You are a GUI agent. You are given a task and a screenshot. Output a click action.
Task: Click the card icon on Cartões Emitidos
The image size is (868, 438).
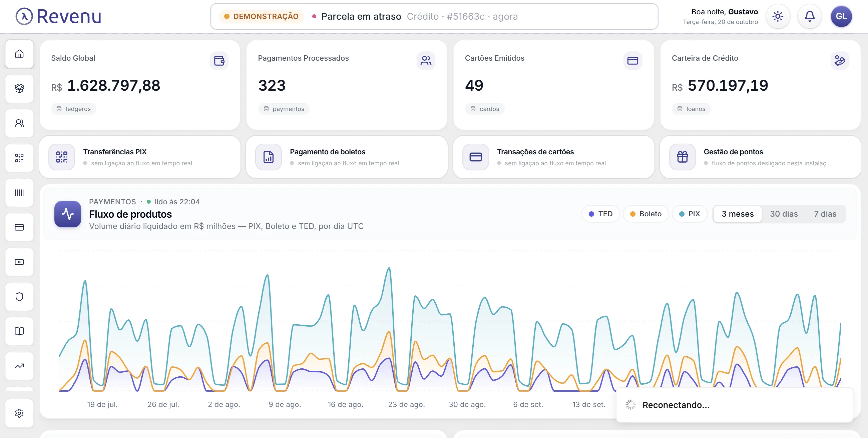632,61
